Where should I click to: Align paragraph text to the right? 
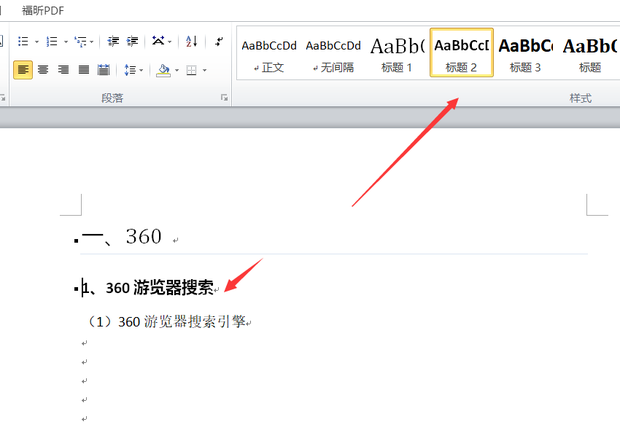click(63, 70)
